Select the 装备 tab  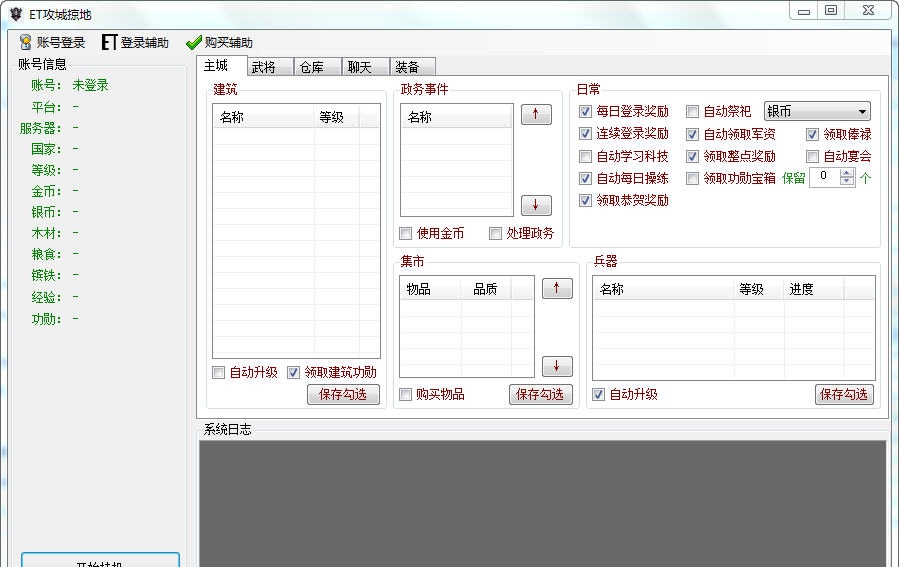click(413, 67)
